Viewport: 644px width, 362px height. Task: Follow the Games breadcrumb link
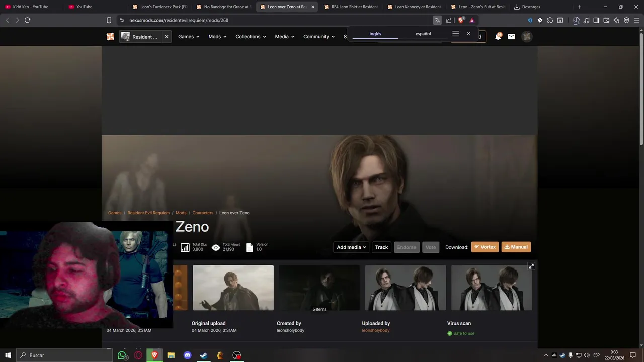coord(115,213)
